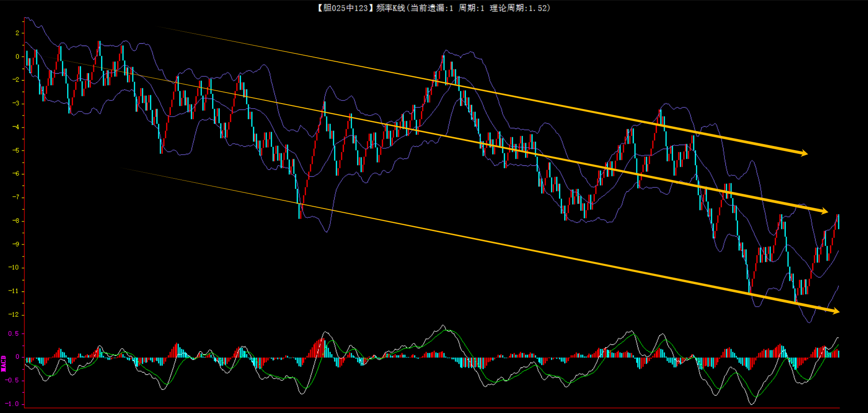Viewport: 868px width, 413px height.
Task: Click the price axis label 2
Action: 17,33
